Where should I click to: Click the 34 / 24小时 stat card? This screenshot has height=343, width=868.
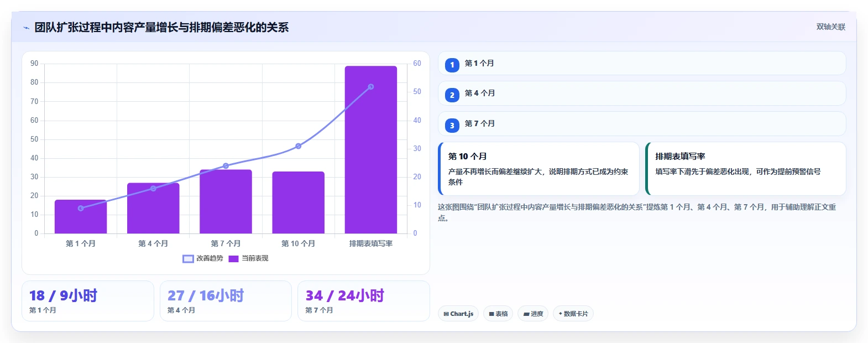pyautogui.click(x=364, y=301)
